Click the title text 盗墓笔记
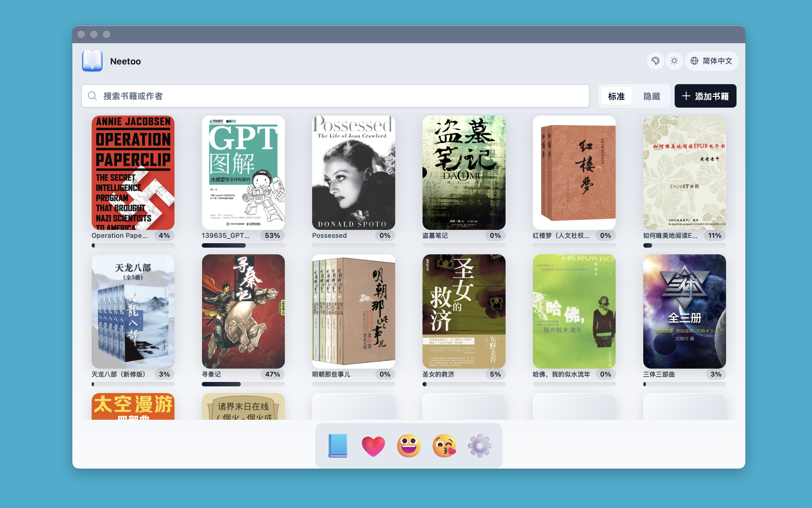 (x=435, y=236)
